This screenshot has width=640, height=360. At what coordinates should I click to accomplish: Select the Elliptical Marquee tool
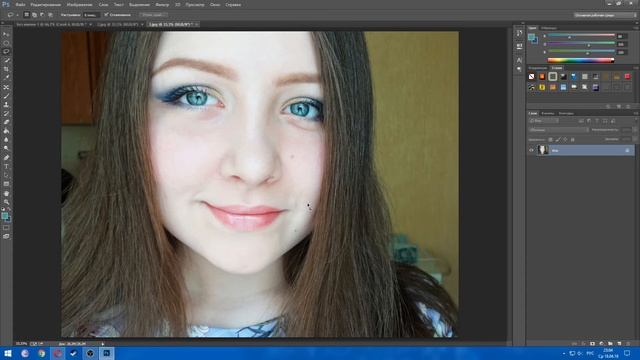(6, 43)
